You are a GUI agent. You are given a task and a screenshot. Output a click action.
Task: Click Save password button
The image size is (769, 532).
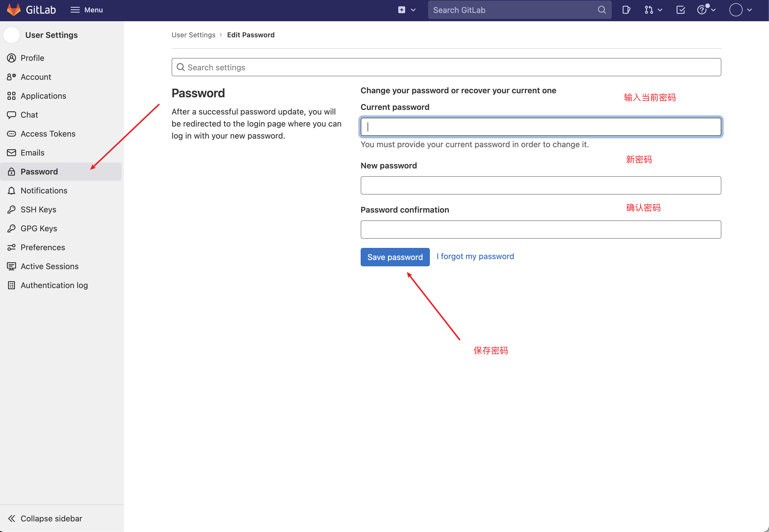pyautogui.click(x=395, y=257)
